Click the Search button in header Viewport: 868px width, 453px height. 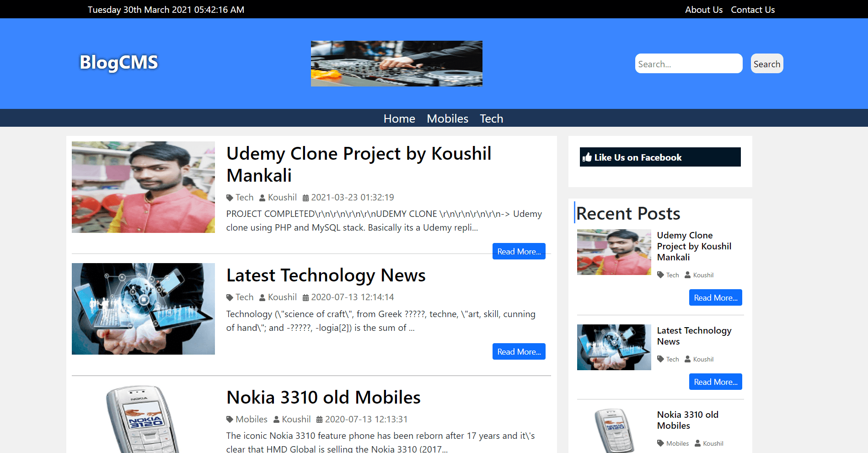[767, 64]
